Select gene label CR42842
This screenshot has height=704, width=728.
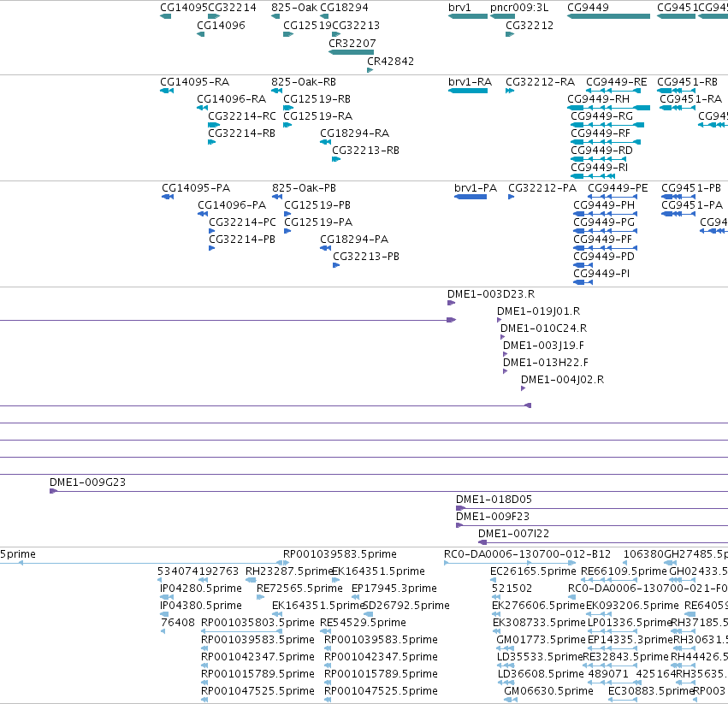tap(390, 62)
